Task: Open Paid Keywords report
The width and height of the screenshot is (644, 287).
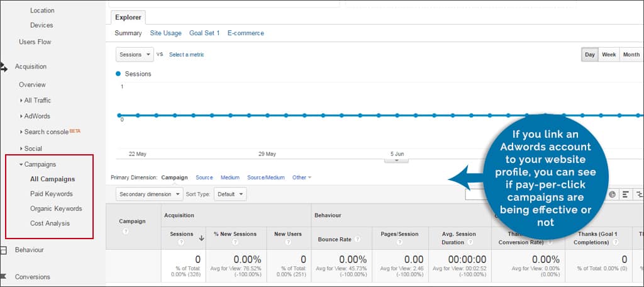Action: [x=52, y=194]
